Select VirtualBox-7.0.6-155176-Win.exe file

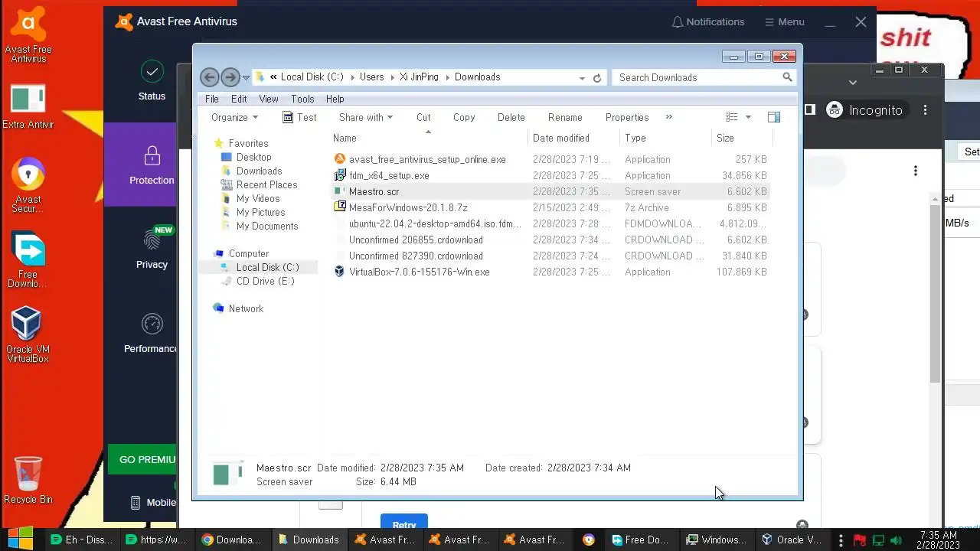[x=550, y=272]
